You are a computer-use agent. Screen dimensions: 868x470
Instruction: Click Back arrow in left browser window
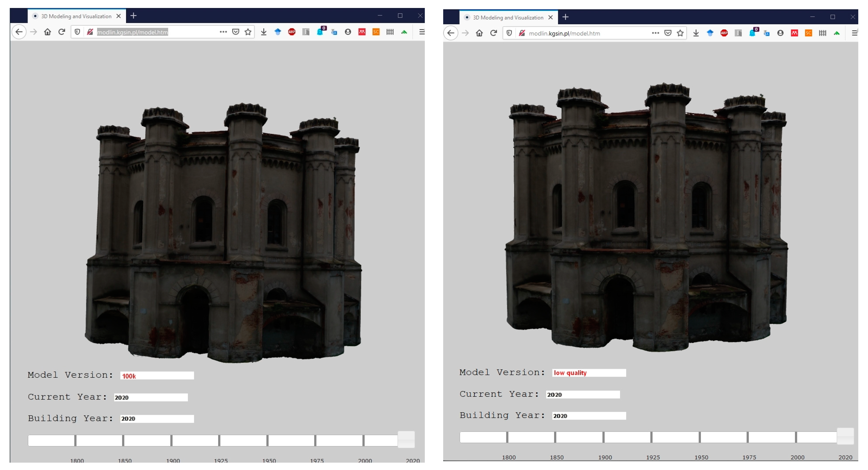[19, 32]
